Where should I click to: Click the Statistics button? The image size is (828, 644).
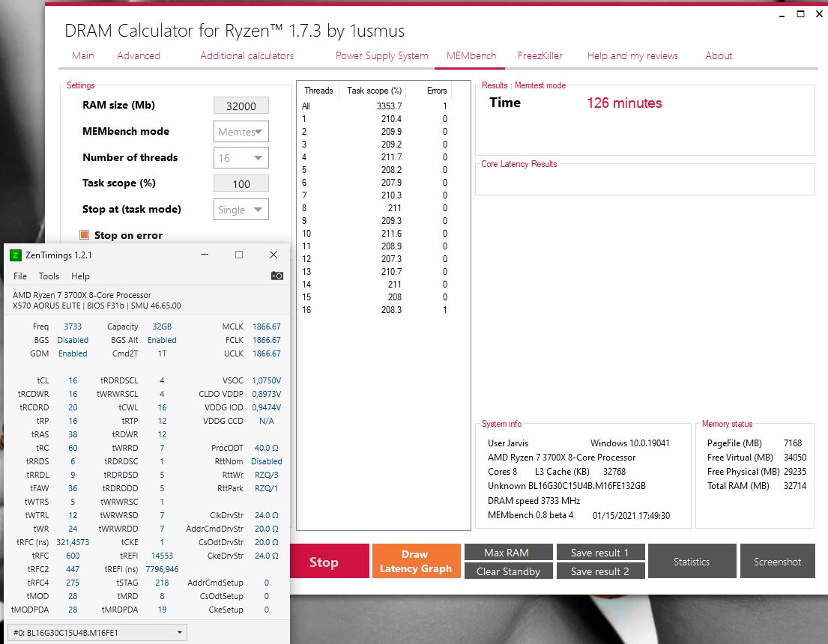[x=692, y=561]
